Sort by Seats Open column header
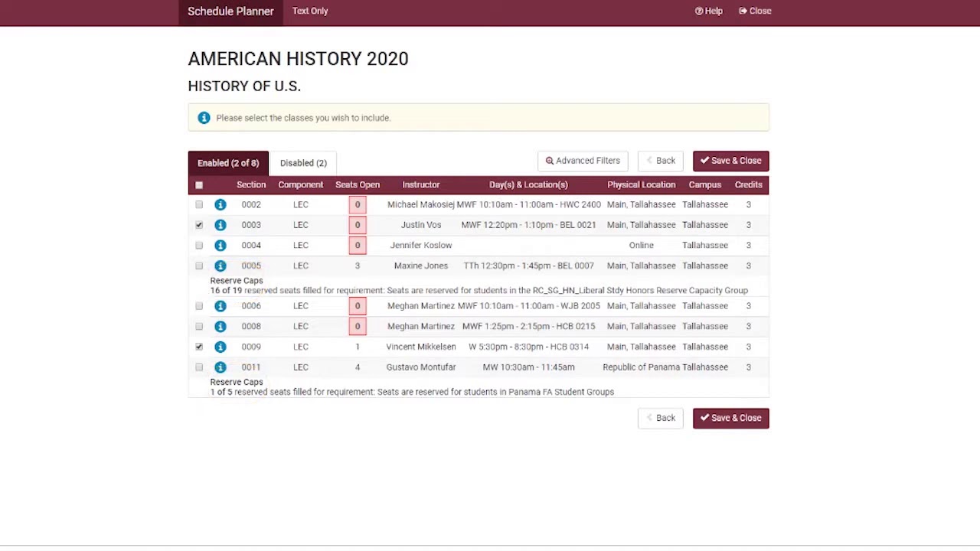This screenshot has height=551, width=980. [358, 184]
